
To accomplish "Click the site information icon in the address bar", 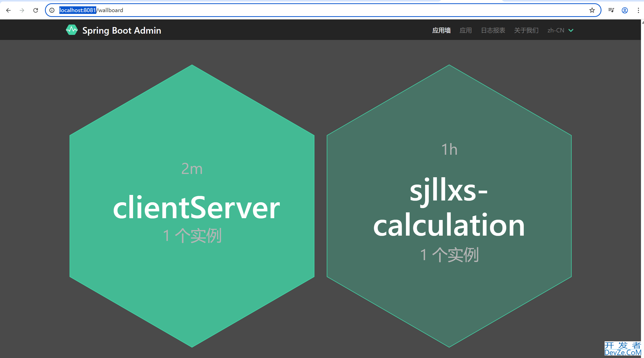I will click(52, 10).
